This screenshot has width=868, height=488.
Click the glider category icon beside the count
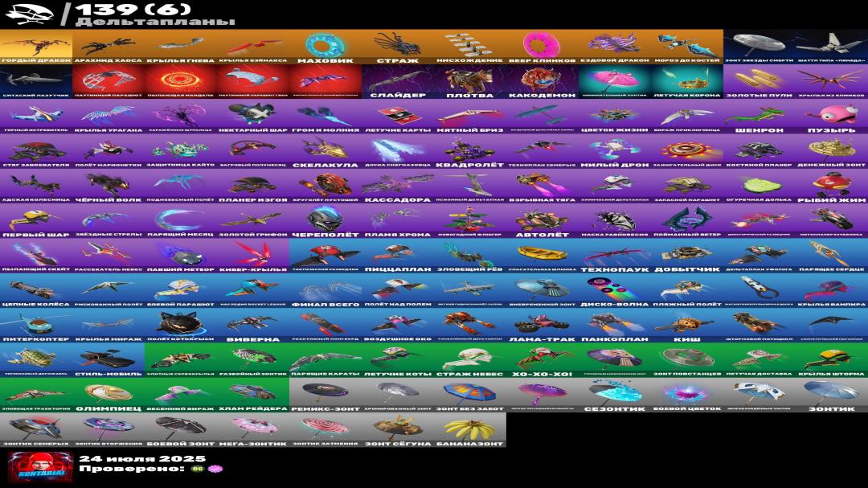click(29, 14)
